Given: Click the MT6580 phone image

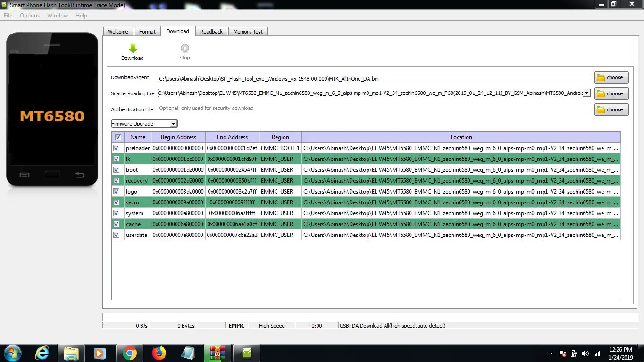Looking at the screenshot, I should tap(52, 109).
